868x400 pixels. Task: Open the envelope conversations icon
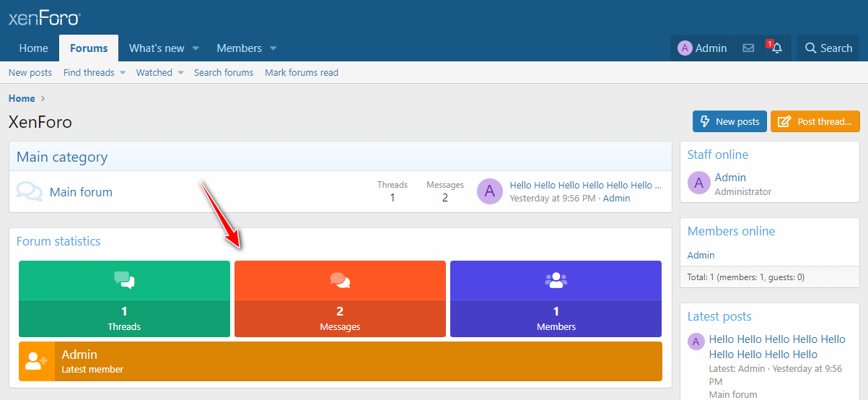748,48
